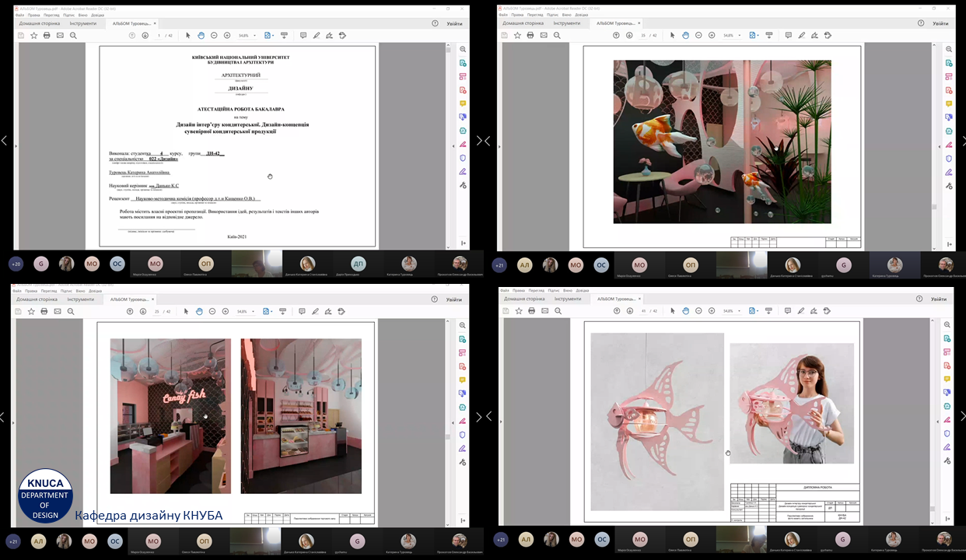Click the KNUCA Department of Design logo
Viewport: 966px width, 560px height.
pyautogui.click(x=45, y=495)
